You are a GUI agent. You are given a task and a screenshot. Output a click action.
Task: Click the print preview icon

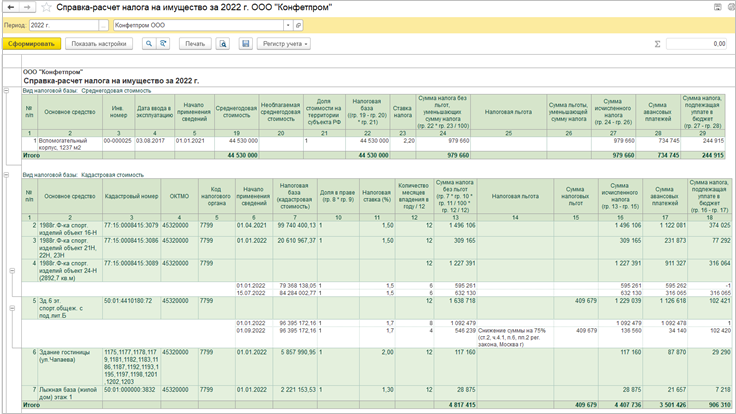221,44
